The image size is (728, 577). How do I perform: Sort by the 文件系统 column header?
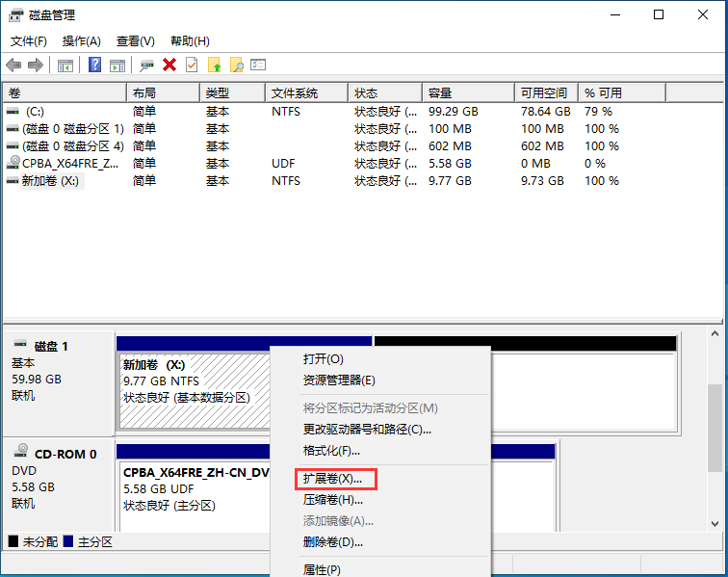point(307,92)
